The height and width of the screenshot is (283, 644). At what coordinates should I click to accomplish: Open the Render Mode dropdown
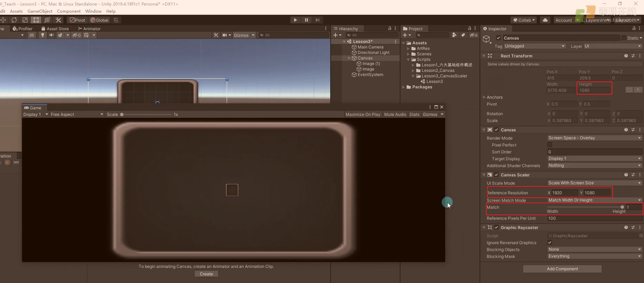click(594, 138)
